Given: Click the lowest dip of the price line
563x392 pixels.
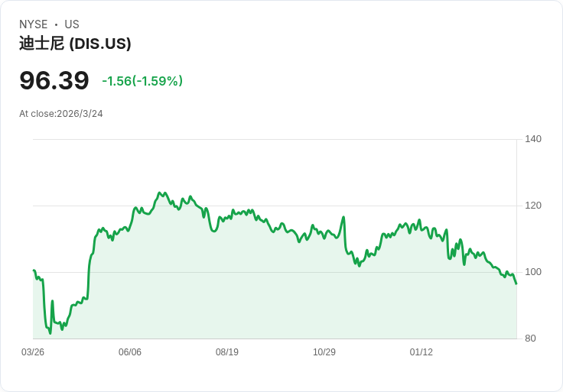Looking at the screenshot, I should point(50,333).
